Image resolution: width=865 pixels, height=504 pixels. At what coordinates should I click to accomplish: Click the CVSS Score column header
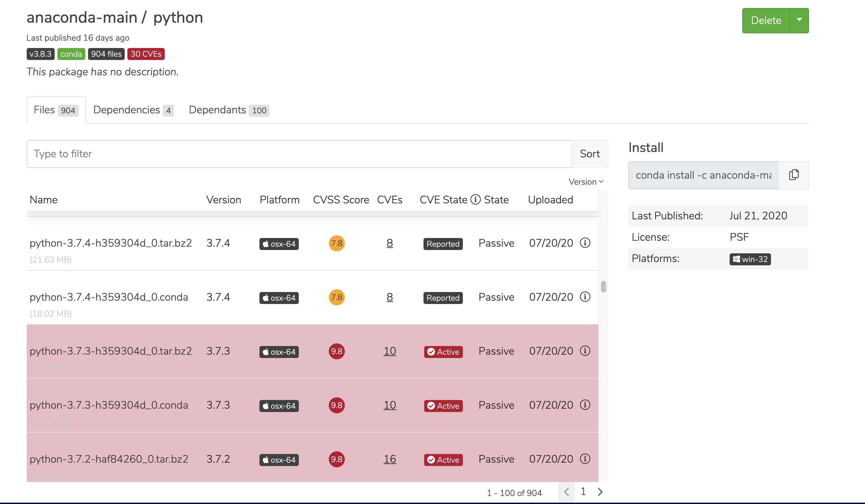click(x=341, y=200)
